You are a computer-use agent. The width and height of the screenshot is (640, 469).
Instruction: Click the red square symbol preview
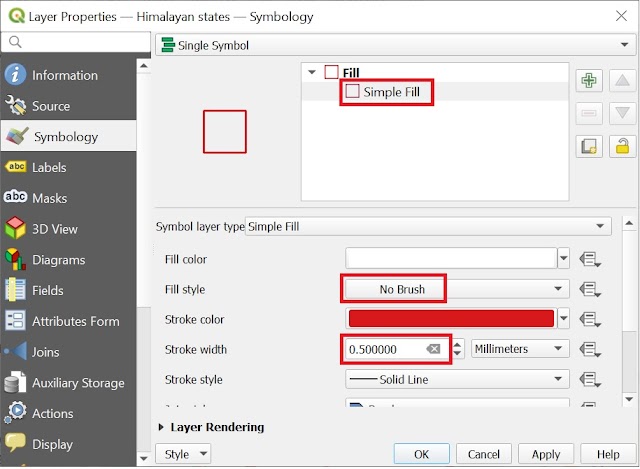(225, 131)
